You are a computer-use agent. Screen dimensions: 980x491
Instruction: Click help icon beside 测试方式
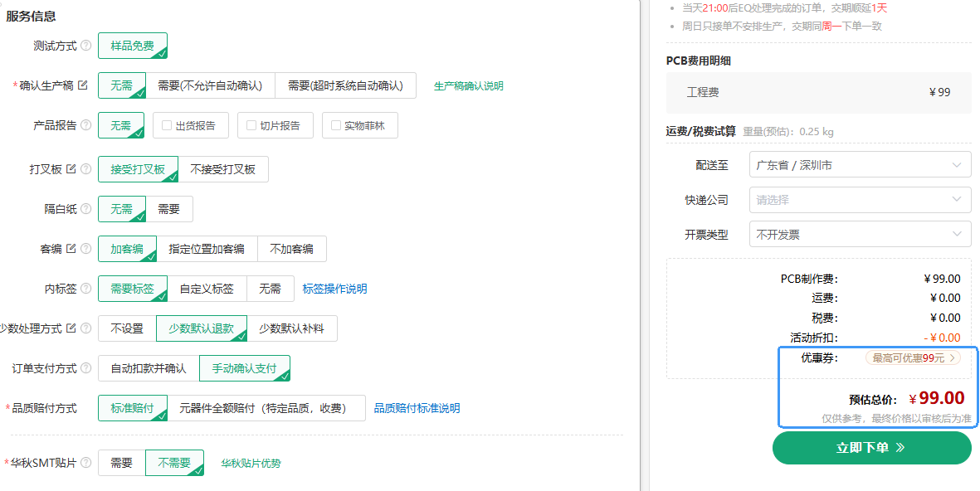[x=85, y=46]
